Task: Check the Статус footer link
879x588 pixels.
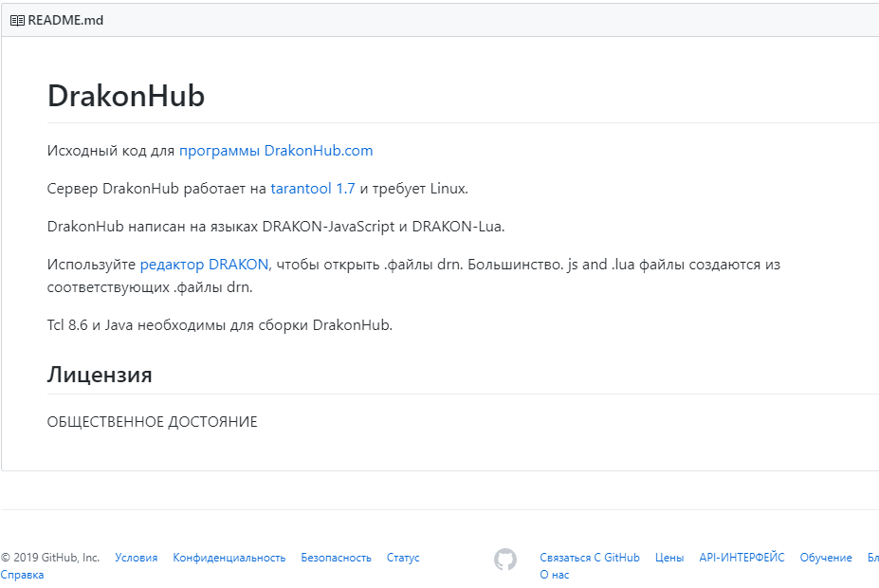Action: pyautogui.click(x=403, y=558)
